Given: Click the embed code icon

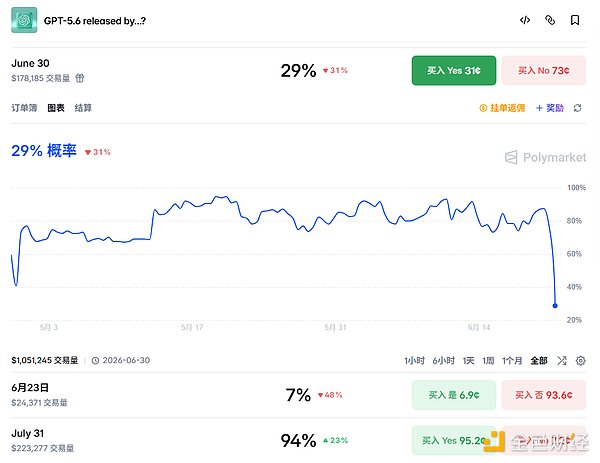Looking at the screenshot, I should (525, 20).
